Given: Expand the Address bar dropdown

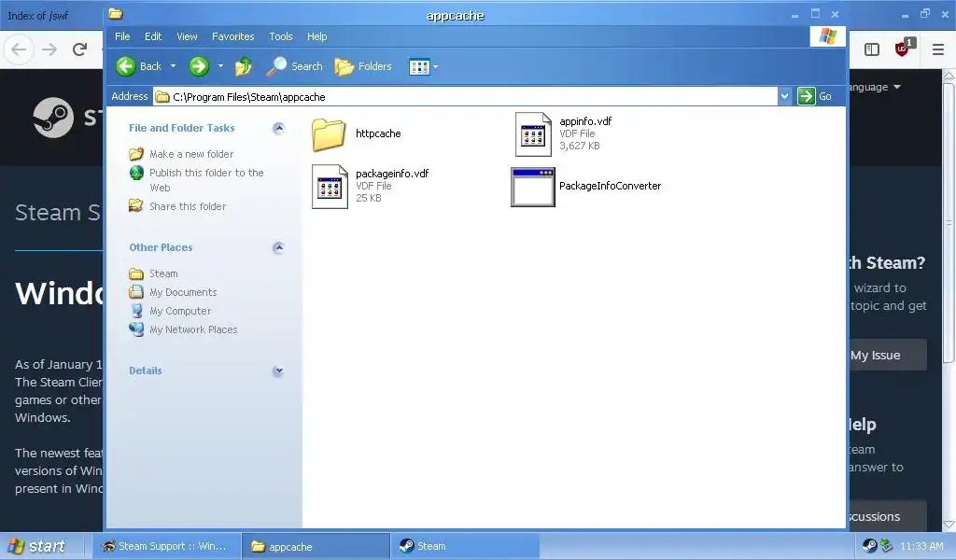Looking at the screenshot, I should tap(784, 96).
